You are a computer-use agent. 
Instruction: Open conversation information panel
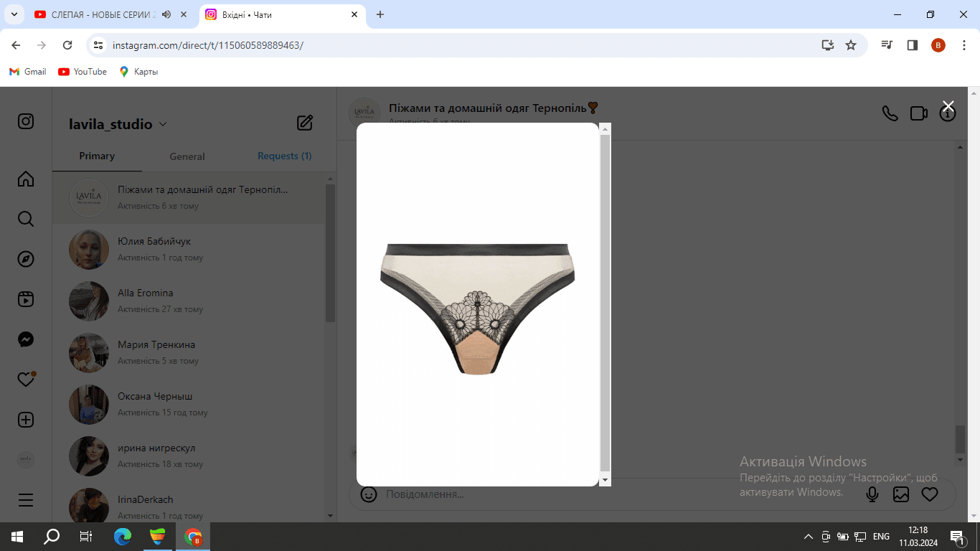[948, 113]
